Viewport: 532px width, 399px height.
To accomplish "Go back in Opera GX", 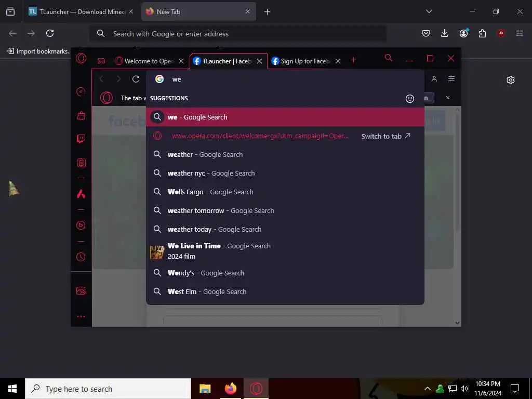I will click(x=101, y=79).
